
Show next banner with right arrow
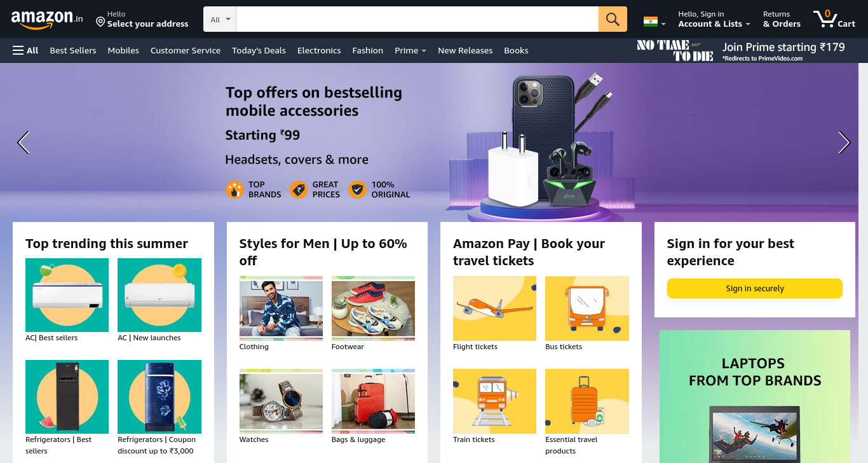(x=844, y=142)
